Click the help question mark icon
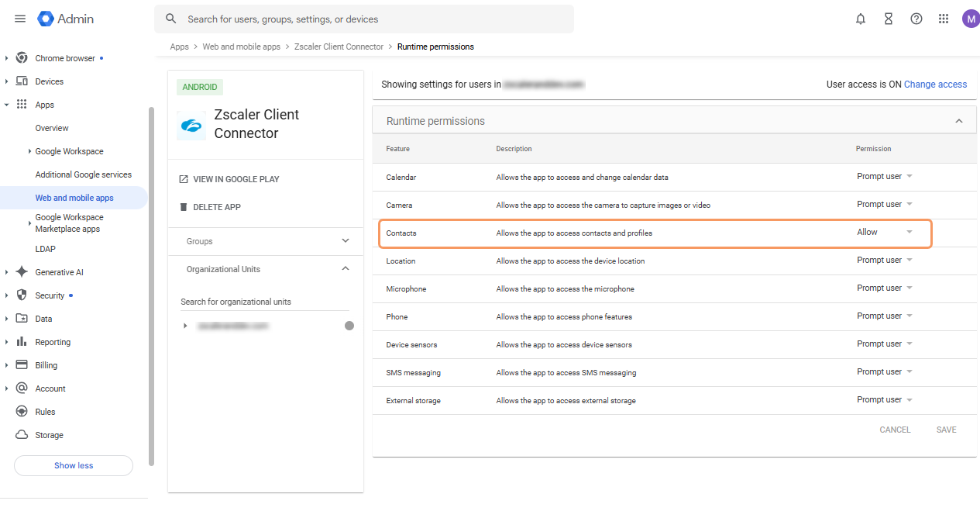 (x=916, y=19)
